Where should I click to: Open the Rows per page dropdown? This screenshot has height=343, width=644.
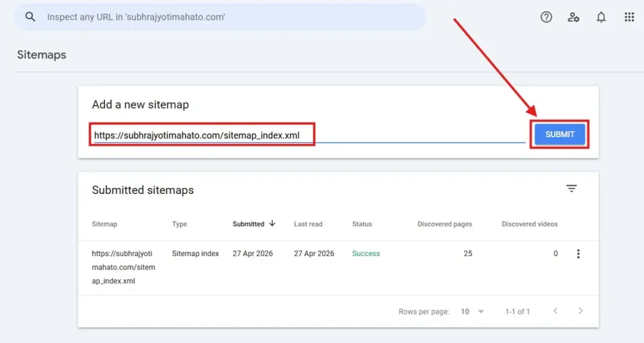point(472,312)
